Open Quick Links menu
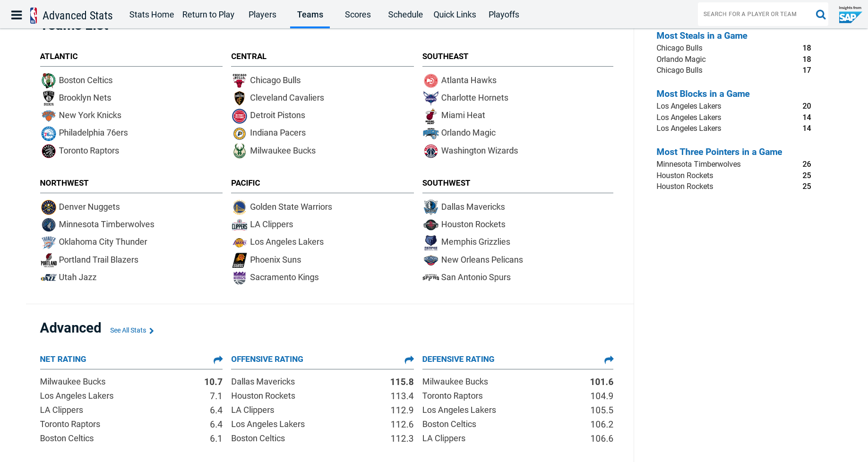868x462 pixels. [x=455, y=15]
